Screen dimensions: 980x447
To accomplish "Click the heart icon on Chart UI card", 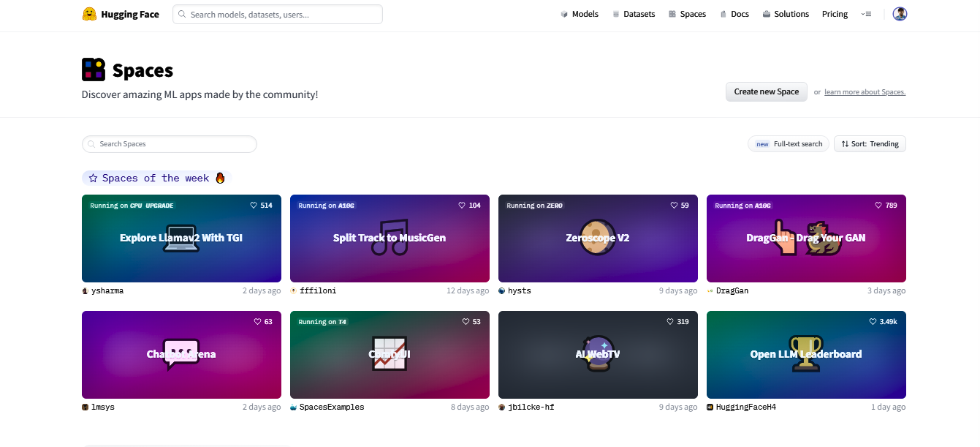I will click(x=466, y=322).
